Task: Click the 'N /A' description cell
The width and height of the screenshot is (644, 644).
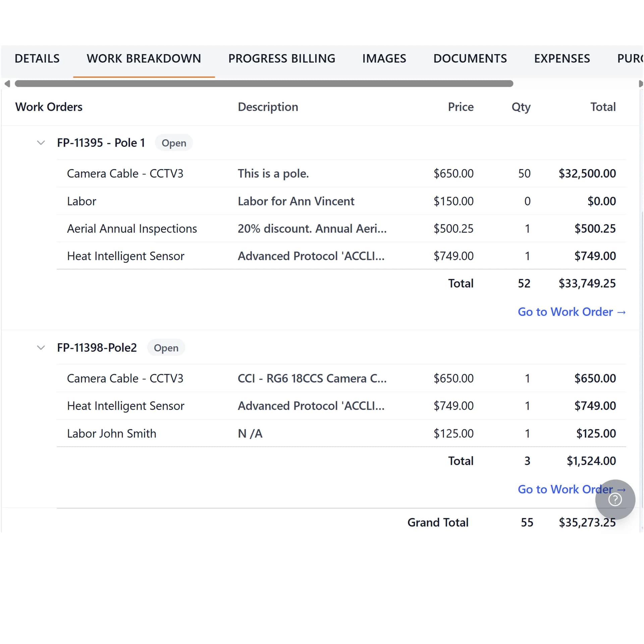Action: [250, 433]
